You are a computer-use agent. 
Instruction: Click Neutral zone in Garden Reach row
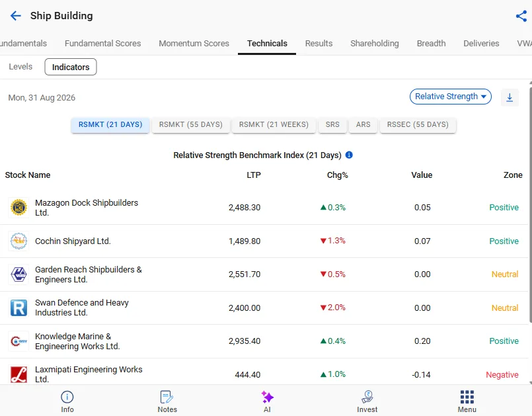tap(505, 274)
